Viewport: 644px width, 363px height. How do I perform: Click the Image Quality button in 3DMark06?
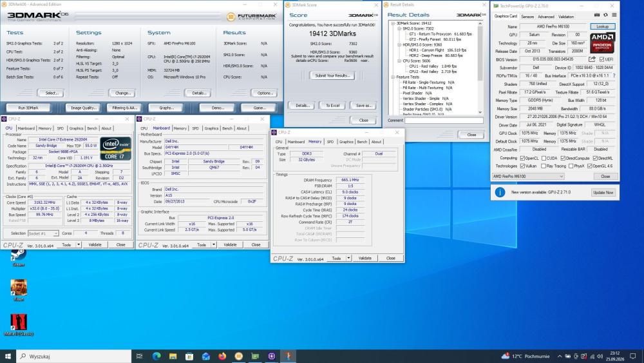pyautogui.click(x=83, y=108)
